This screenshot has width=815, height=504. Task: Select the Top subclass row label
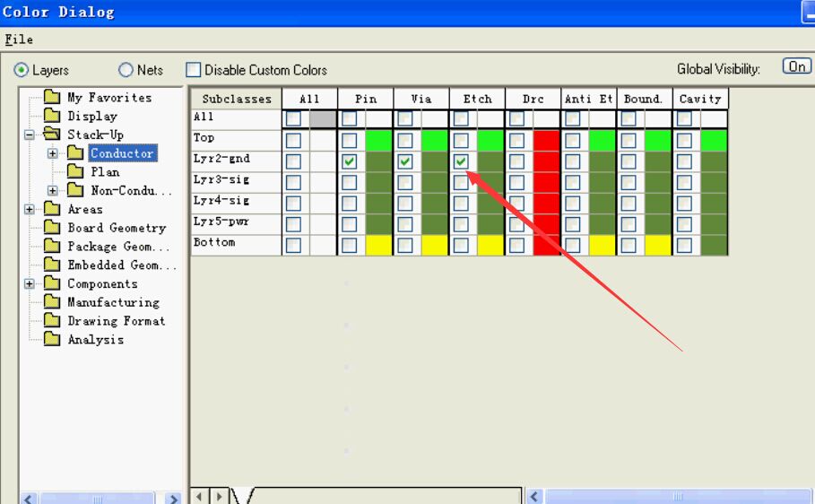click(x=204, y=138)
